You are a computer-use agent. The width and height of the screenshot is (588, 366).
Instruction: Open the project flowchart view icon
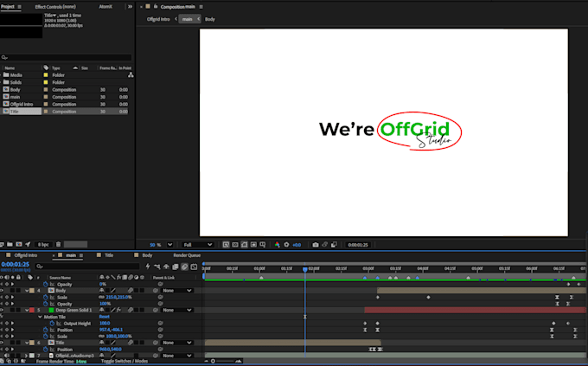131,75
